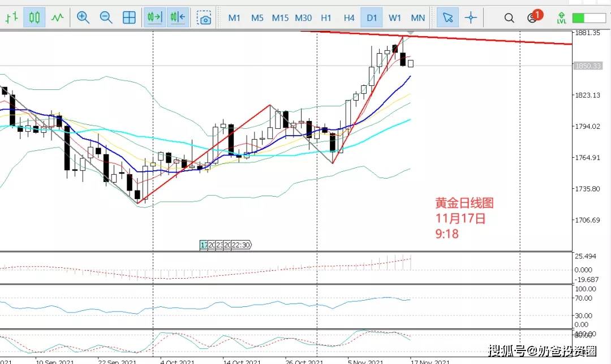611x364 pixels.
Task: Switch chart to W1 weekly timeframe
Action: (395, 18)
